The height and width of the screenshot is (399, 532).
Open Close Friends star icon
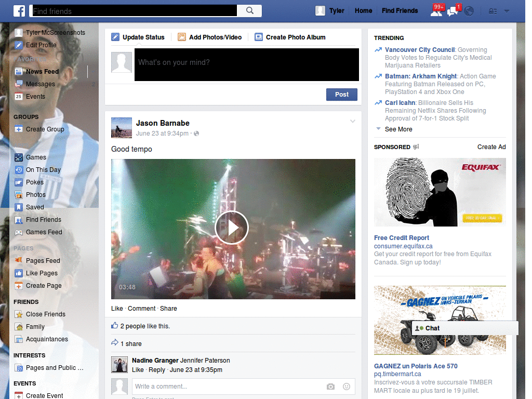(19, 314)
